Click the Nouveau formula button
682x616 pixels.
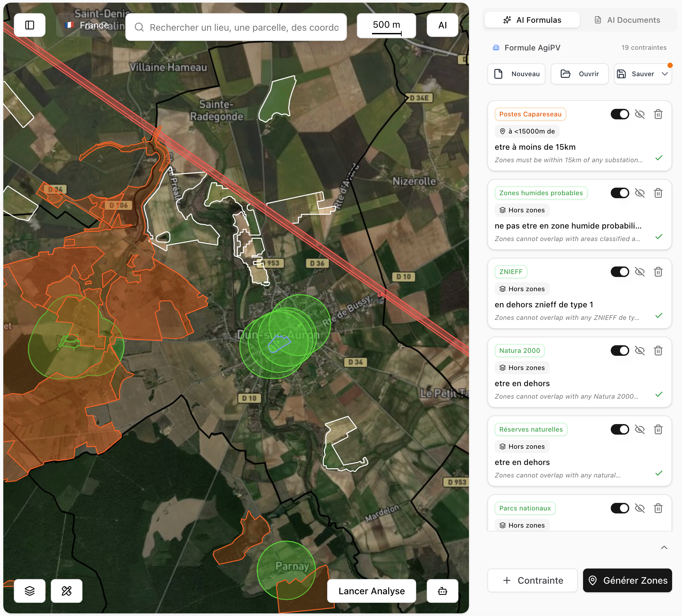pos(516,74)
